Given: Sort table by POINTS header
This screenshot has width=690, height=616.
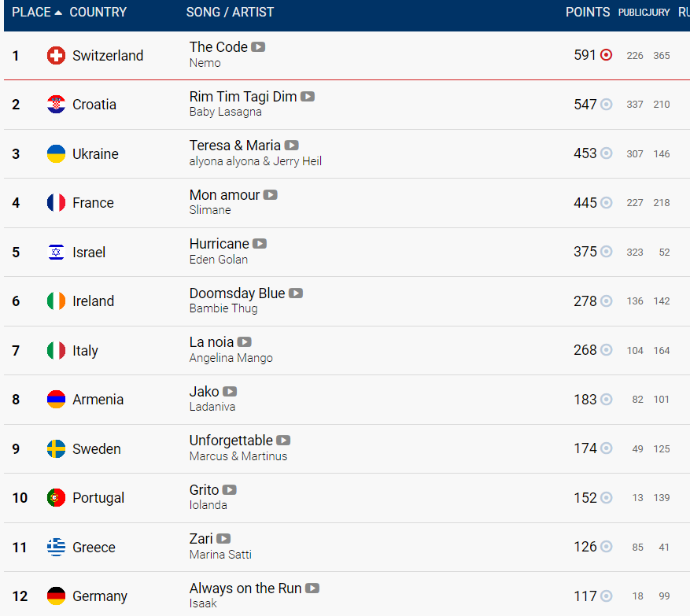Looking at the screenshot, I should coord(588,12).
